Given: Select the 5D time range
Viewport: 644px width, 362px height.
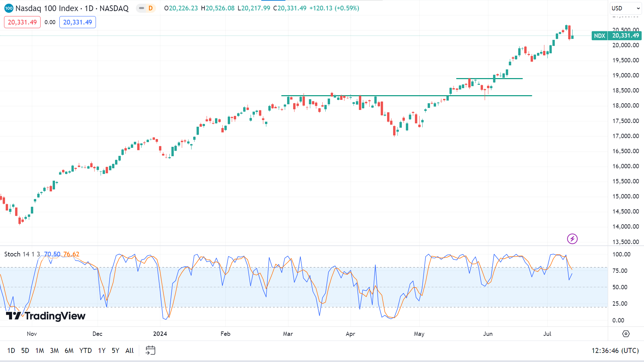Looking at the screenshot, I should click(25, 351).
